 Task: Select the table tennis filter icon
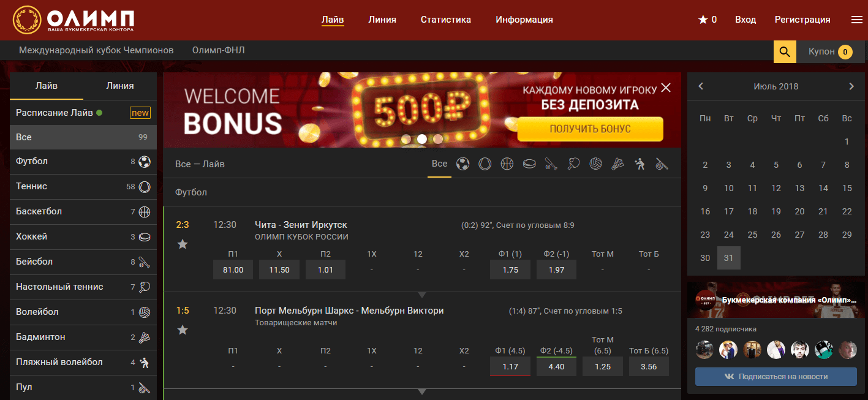pos(573,164)
